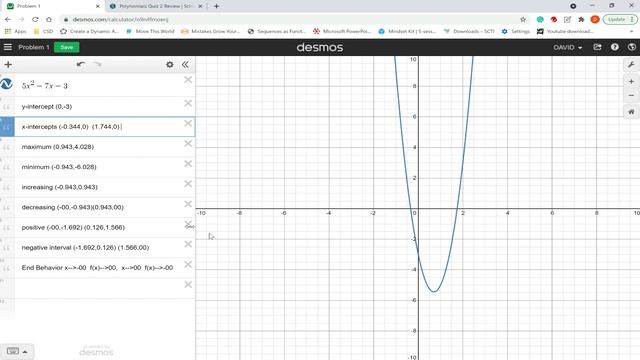Delete the y-intercept note

coord(188,103)
